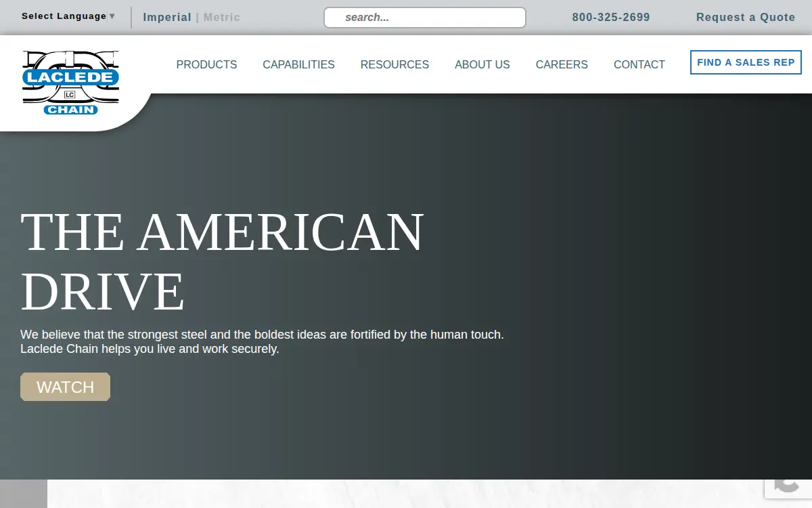Open the Resources menu
Screen dimensions: 812x508
(x=394, y=64)
